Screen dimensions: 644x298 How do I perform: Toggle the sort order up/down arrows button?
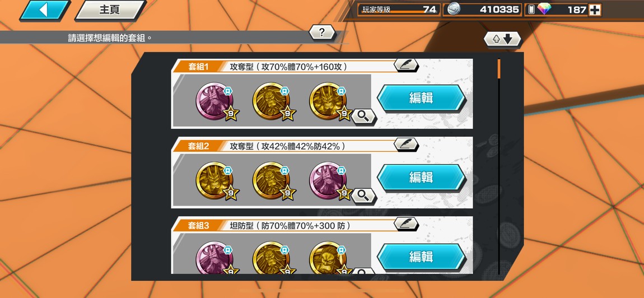click(x=502, y=39)
